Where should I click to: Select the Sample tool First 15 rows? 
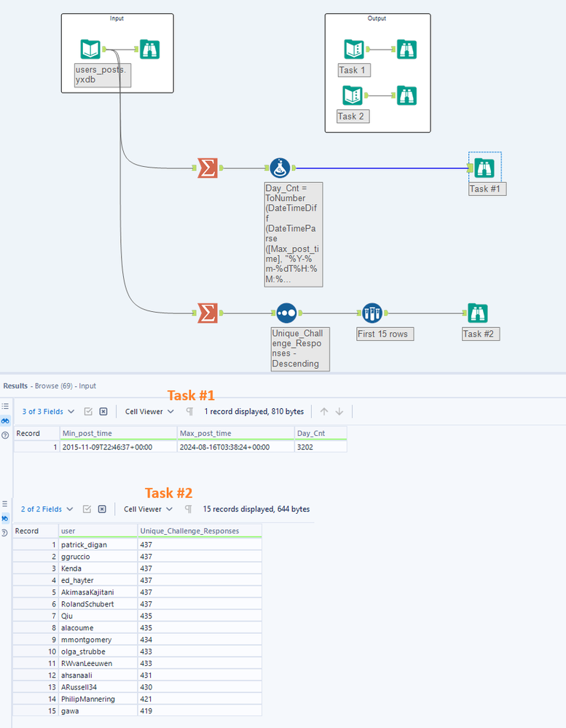(372, 313)
